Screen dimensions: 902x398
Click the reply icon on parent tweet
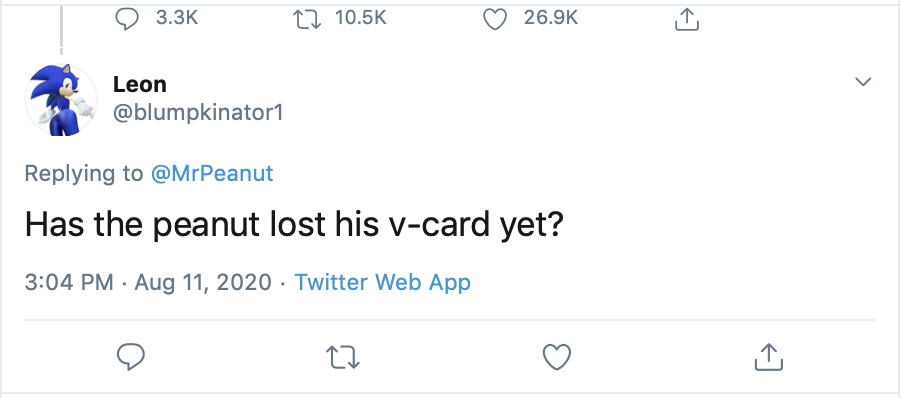pos(127,20)
